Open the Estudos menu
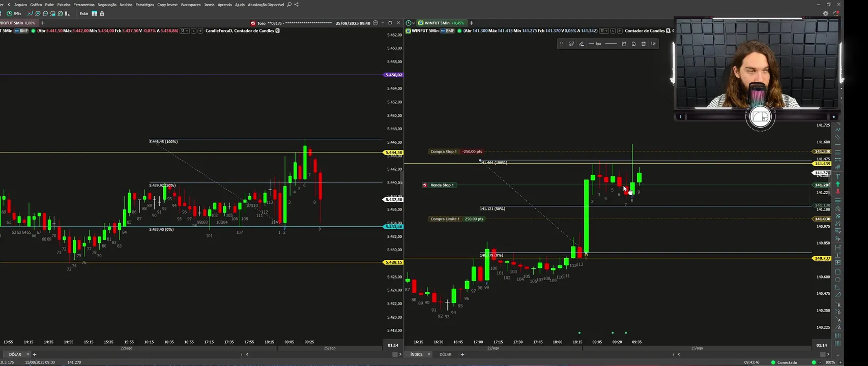Image resolution: width=868 pixels, height=366 pixels. 64,5
